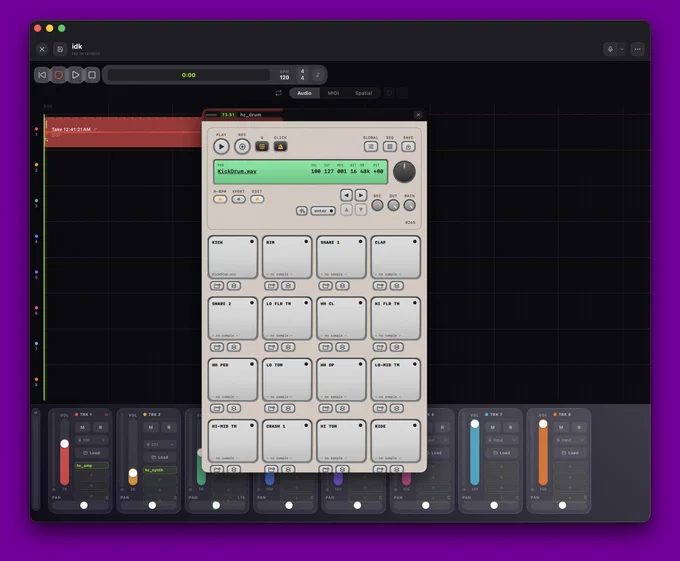Open the GLOBAL settings button
Viewport: 680px width, 561px height.
(371, 147)
